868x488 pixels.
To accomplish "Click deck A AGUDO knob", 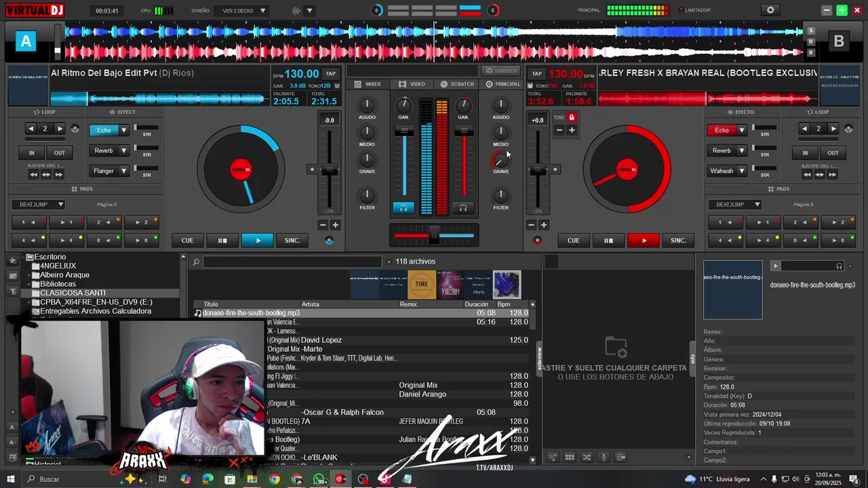I will 367,105.
